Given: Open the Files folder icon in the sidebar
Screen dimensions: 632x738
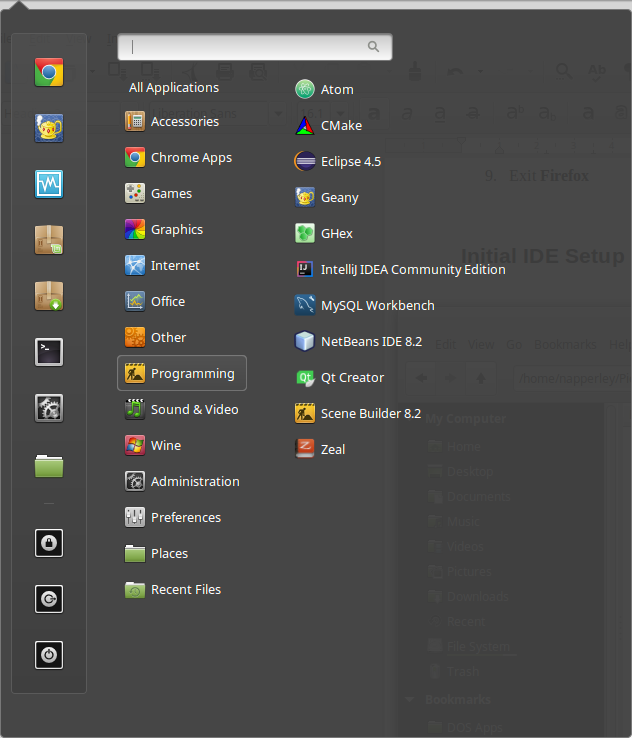Looking at the screenshot, I should (49, 465).
